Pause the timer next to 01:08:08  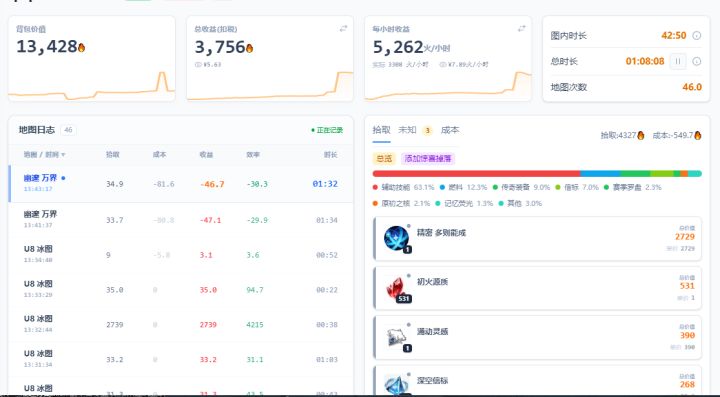pos(678,61)
